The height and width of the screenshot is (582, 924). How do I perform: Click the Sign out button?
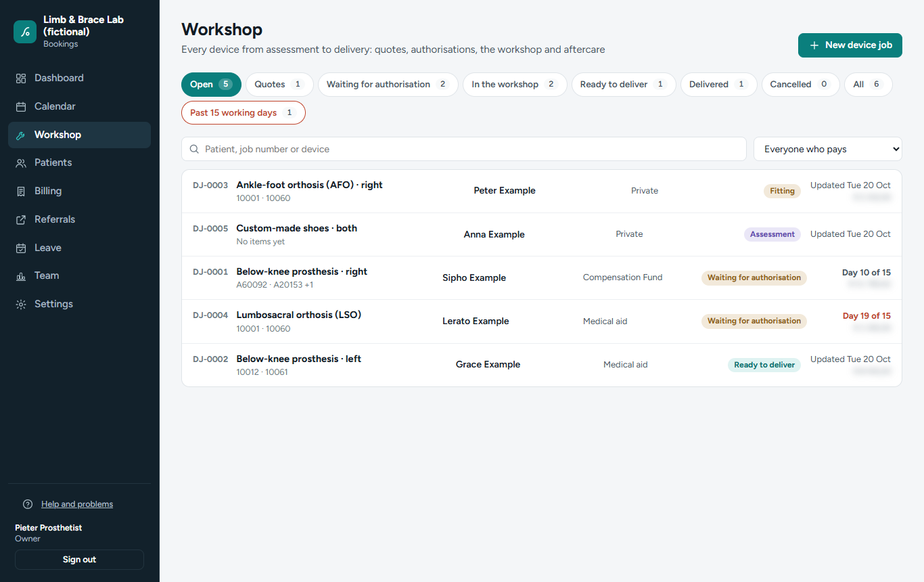click(x=79, y=560)
